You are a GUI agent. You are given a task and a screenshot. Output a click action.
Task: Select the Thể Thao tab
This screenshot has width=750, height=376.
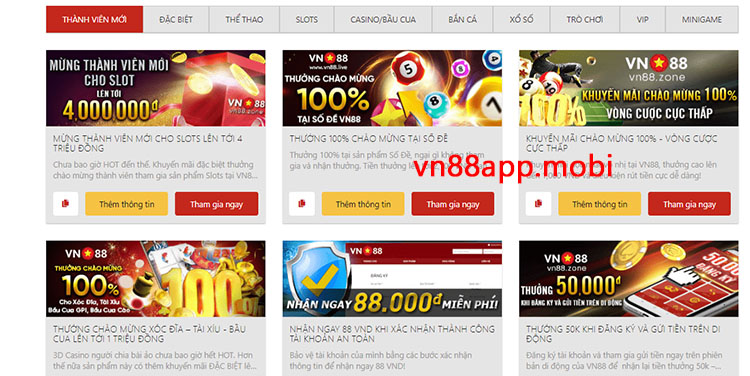tap(244, 20)
